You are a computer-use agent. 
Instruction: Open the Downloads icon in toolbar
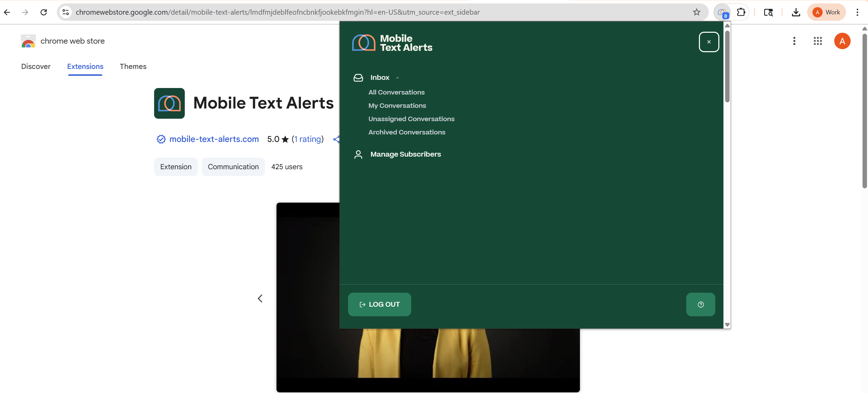click(796, 13)
